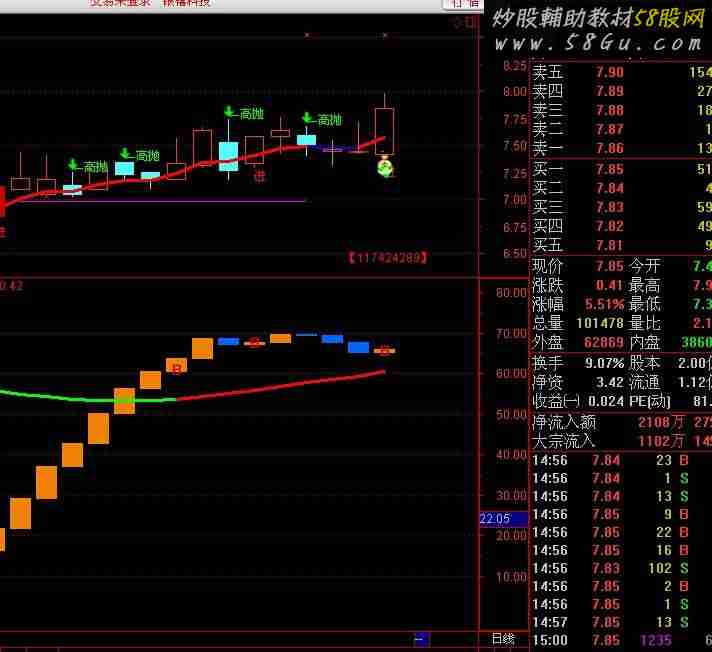Click the 总量 101478 value
Screen dimensions: 712x652
[600, 323]
